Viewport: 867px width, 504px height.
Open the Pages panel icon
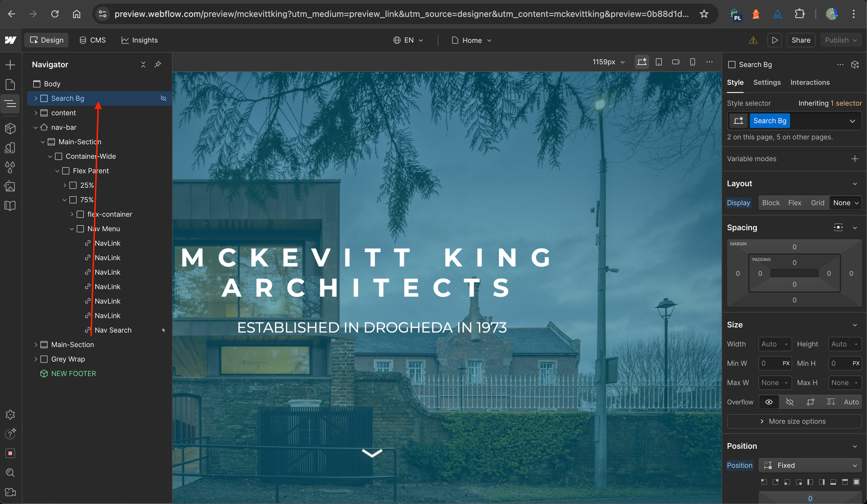click(10, 84)
